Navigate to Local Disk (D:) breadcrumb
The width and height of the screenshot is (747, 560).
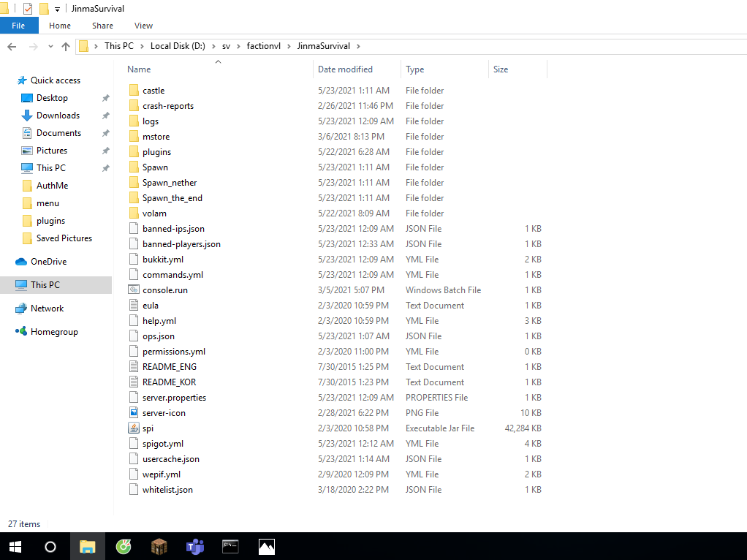pyautogui.click(x=178, y=46)
